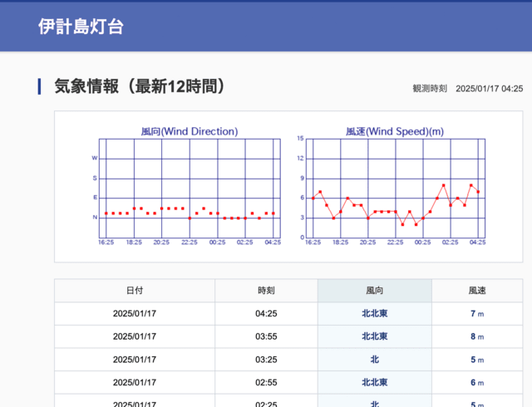Click the 6 m wind speed value
Image resolution: width=532 pixels, height=407 pixels.
point(477,383)
